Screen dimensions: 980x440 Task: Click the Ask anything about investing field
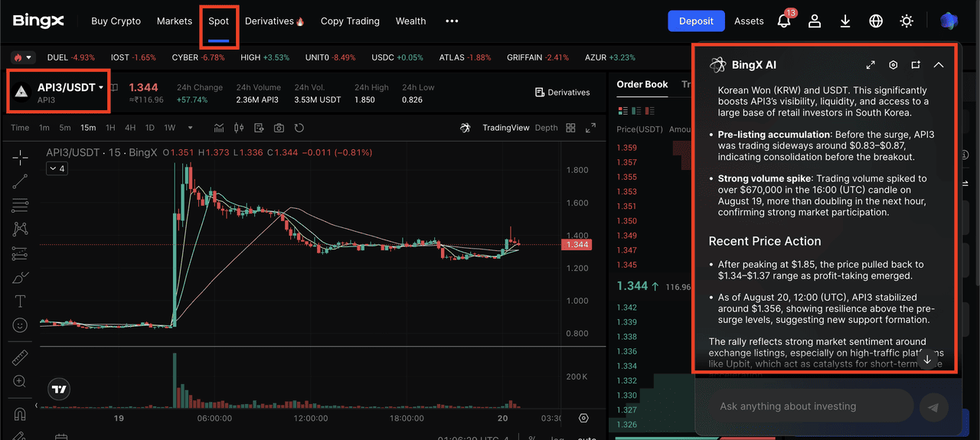click(804, 406)
